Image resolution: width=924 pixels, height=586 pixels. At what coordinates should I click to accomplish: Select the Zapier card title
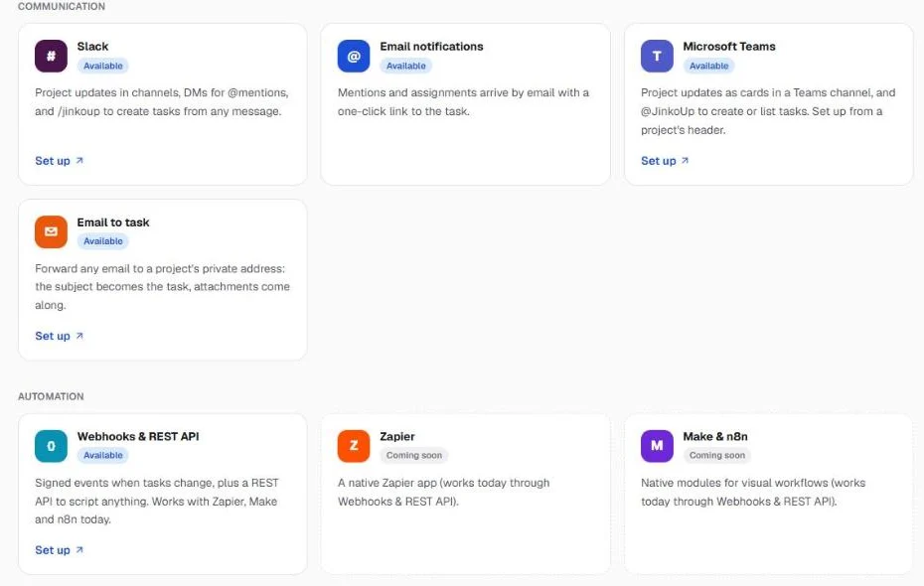click(397, 436)
